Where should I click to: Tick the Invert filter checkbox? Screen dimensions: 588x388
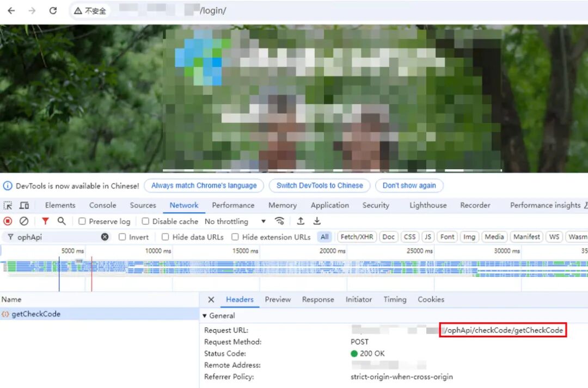pos(122,237)
